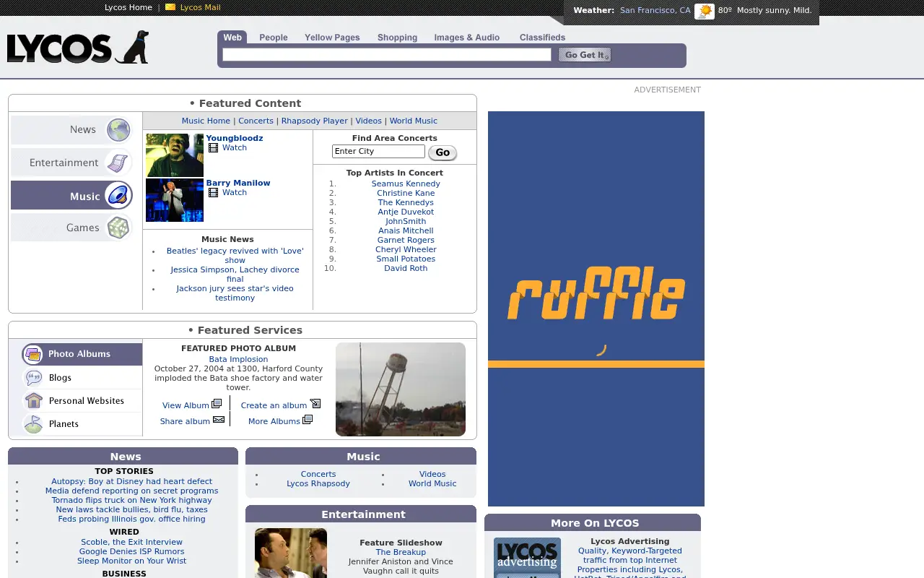Switch to the People search tab
This screenshot has height=578, width=924.
pos(274,38)
